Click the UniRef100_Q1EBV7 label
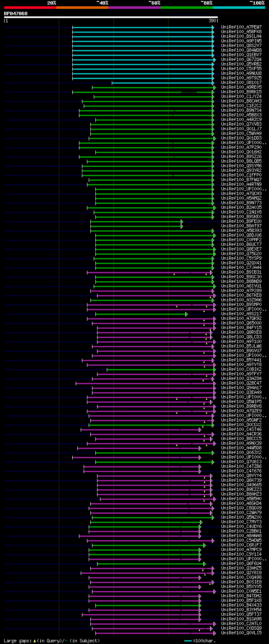 click(241, 55)
